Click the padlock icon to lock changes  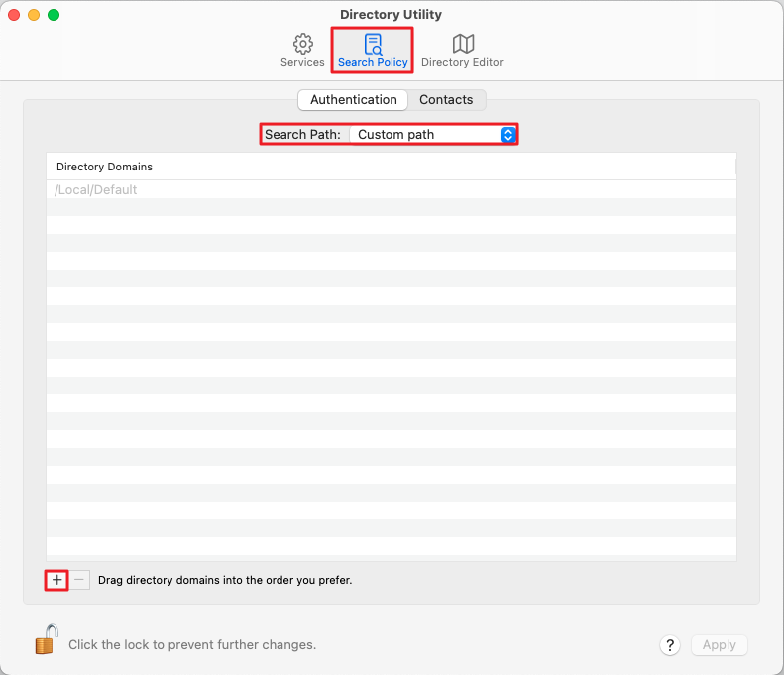(x=46, y=641)
